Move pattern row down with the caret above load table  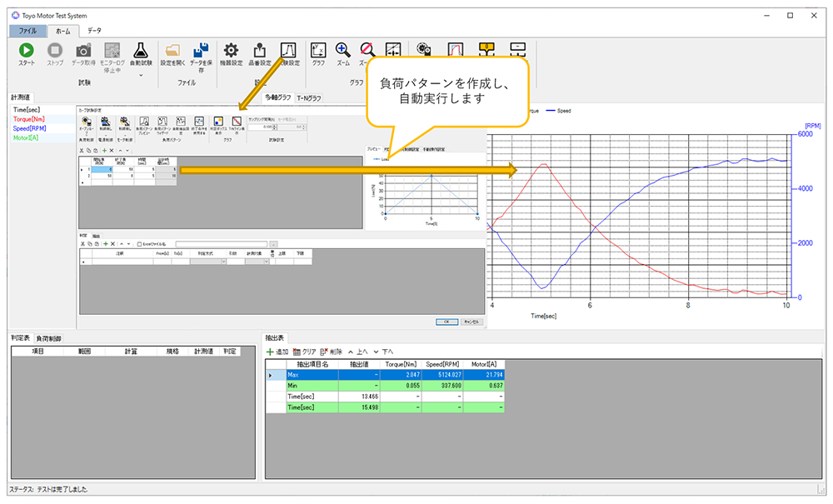(127, 151)
